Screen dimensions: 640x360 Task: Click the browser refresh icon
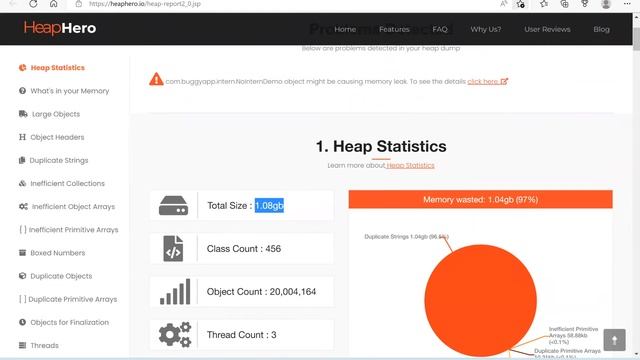pos(33,4)
